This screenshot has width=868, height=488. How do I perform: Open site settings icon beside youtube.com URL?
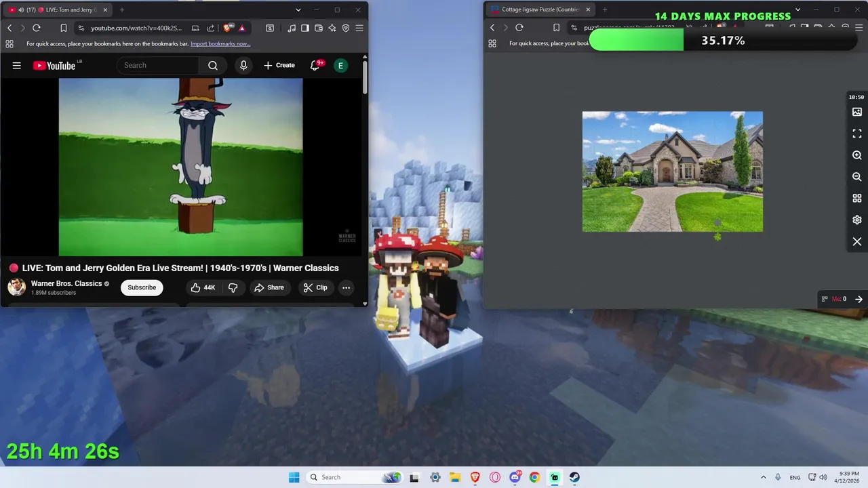point(81,28)
